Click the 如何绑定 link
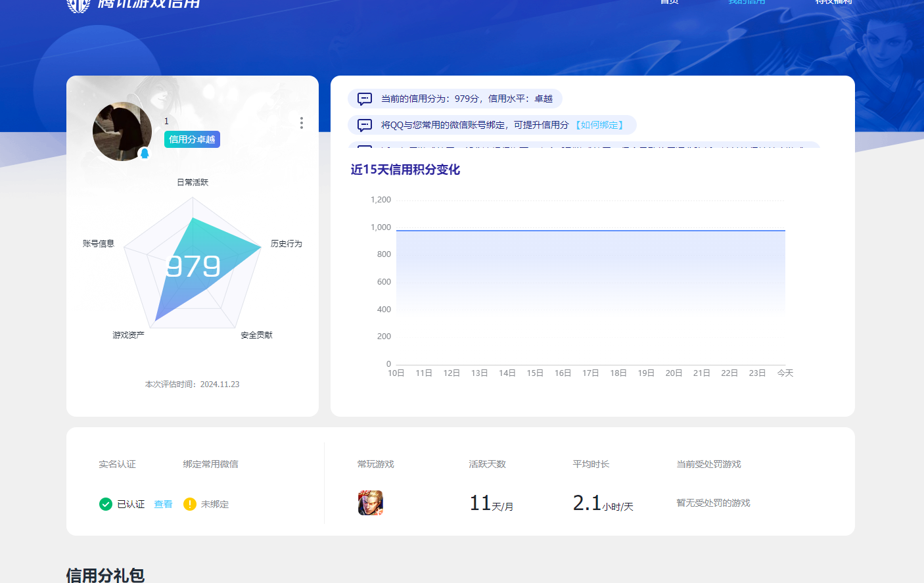The height and width of the screenshot is (583, 924). [x=599, y=125]
